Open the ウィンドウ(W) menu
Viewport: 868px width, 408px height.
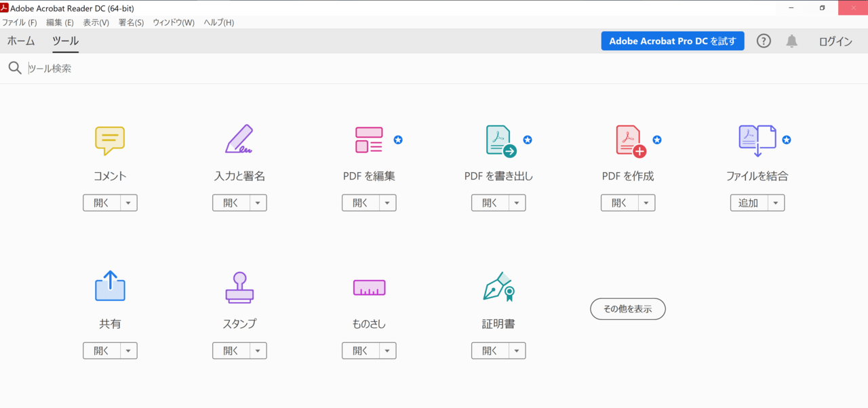click(x=174, y=22)
